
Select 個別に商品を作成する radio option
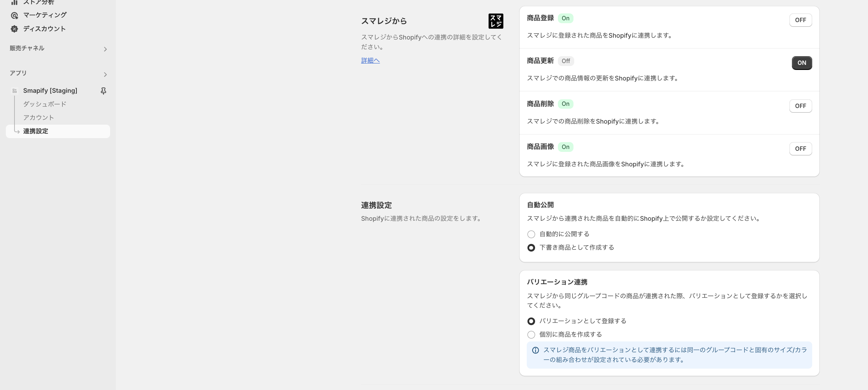[x=531, y=335]
